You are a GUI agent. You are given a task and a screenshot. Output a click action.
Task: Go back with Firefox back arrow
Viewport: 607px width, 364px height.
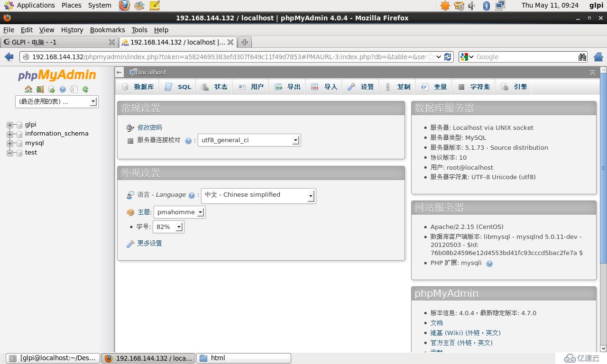(x=9, y=57)
